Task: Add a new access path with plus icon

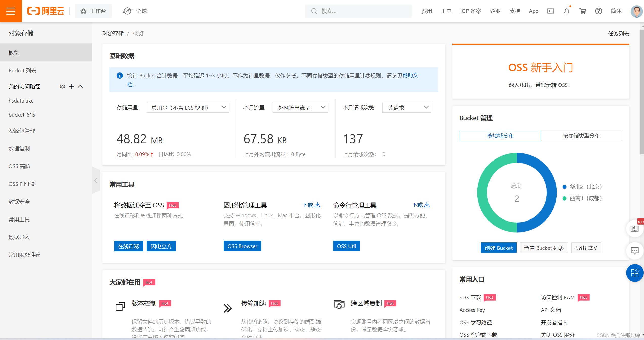Action: coord(72,86)
